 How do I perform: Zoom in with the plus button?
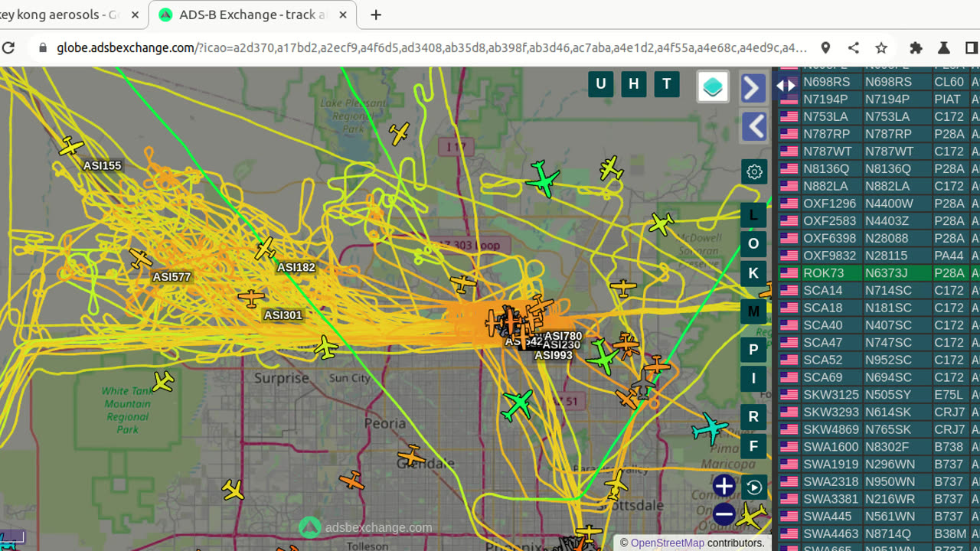(x=724, y=486)
